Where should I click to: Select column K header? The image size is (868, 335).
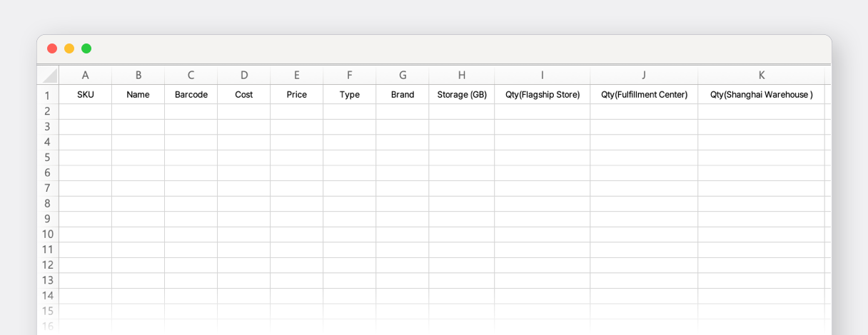[762, 76]
